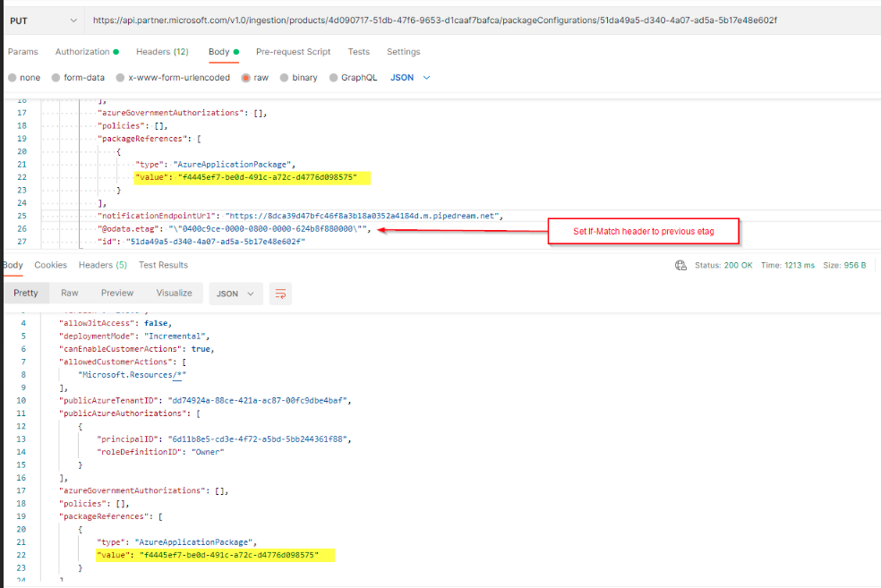Screen dimensions: 881x588
Task: Click the canEnableCustomerActions line in response
Action: coord(136,349)
